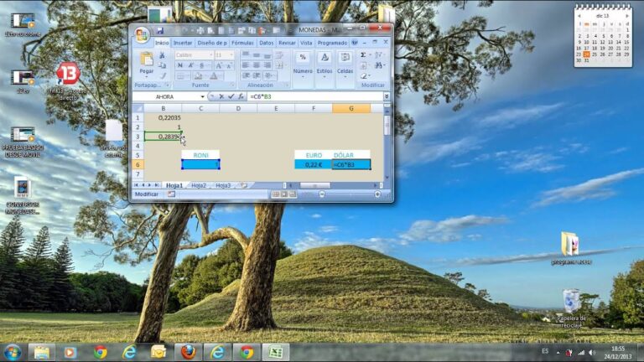Expand the formula bar with the chevron
The image size is (644, 362).
coord(387,96)
